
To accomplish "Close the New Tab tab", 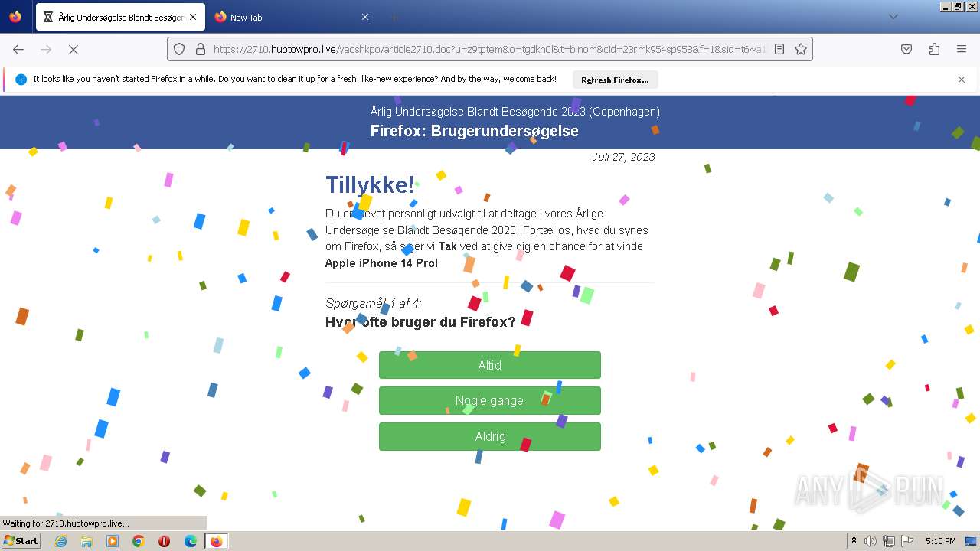I will (364, 17).
